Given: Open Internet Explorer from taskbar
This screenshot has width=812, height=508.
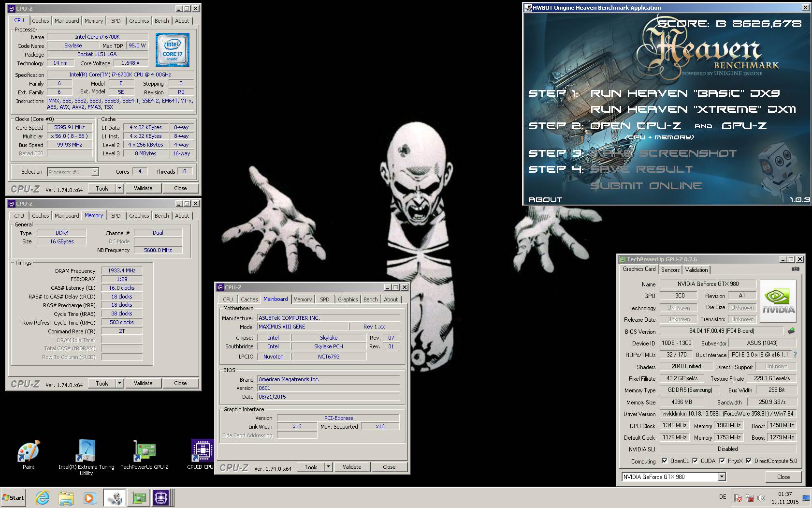Looking at the screenshot, I should coord(43,497).
